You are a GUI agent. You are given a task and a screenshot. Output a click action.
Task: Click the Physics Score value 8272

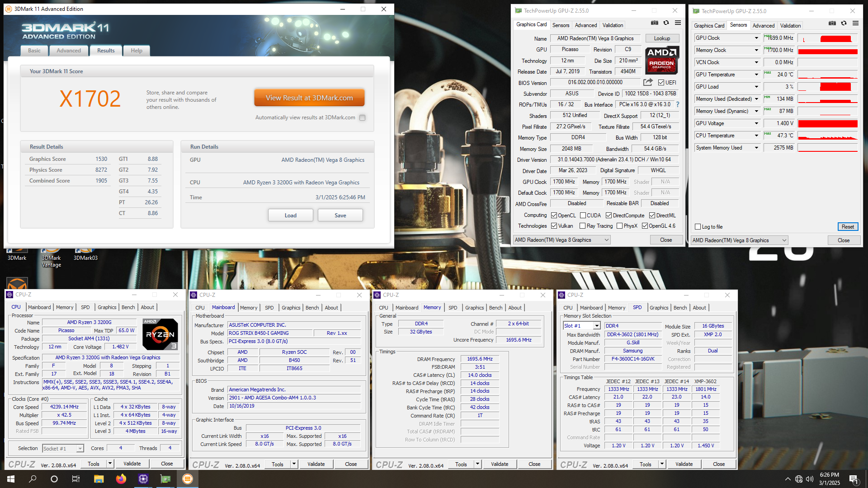click(101, 170)
